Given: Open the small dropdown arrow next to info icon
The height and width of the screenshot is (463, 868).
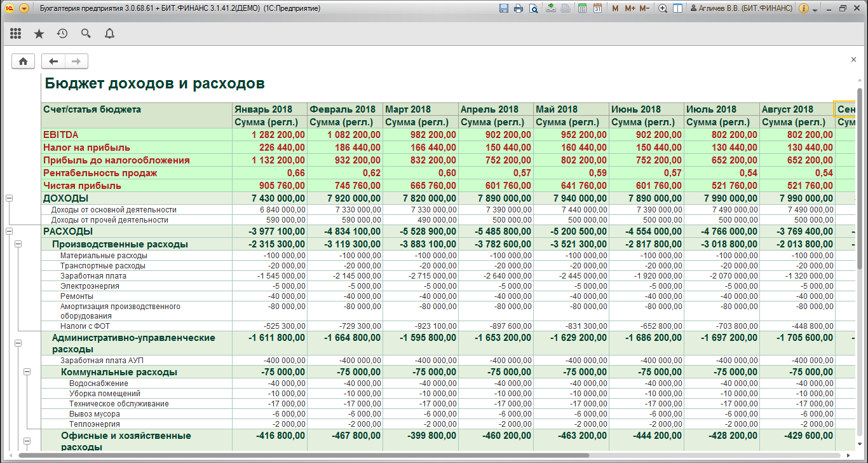Looking at the screenshot, I should tap(815, 10).
